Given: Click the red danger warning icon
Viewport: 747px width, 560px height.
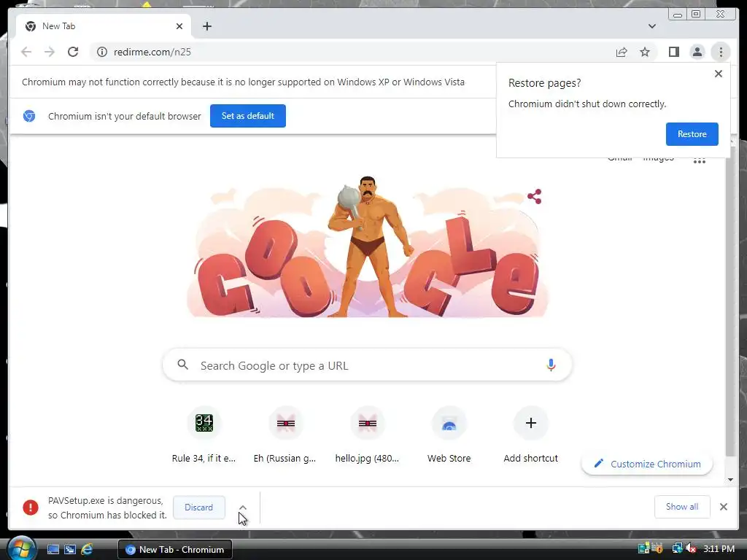Looking at the screenshot, I should pyautogui.click(x=31, y=507).
